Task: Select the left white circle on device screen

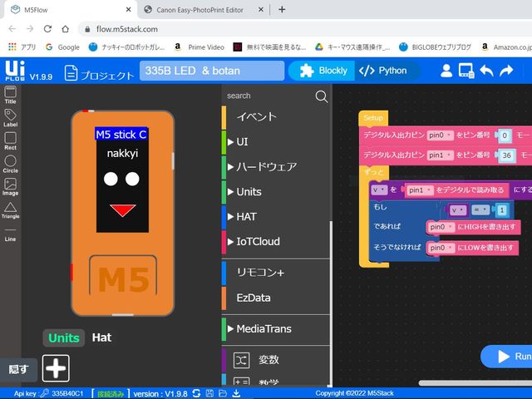Action: tap(111, 179)
